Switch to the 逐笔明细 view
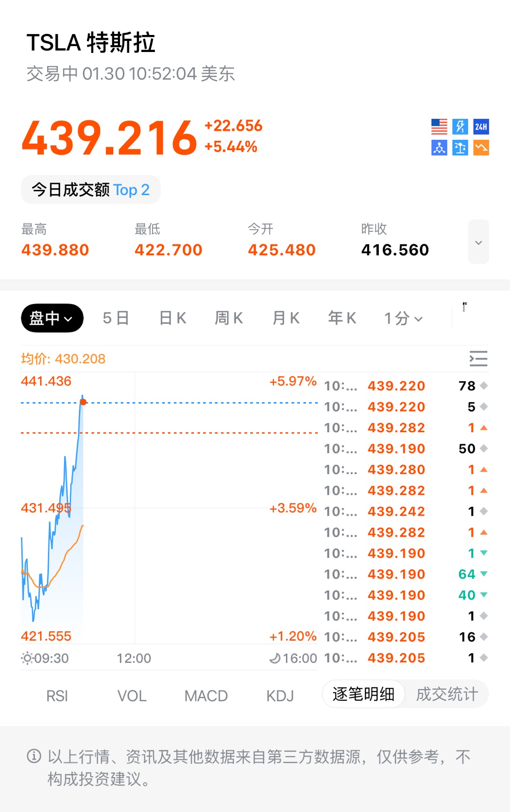This screenshot has height=812, width=510. (363, 694)
